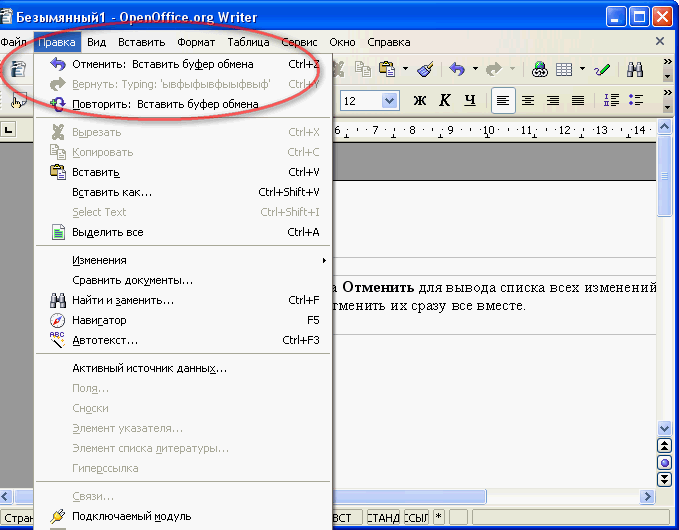Choose Найти и заменить... entry
The height and width of the screenshot is (530, 679).
pyautogui.click(x=184, y=300)
